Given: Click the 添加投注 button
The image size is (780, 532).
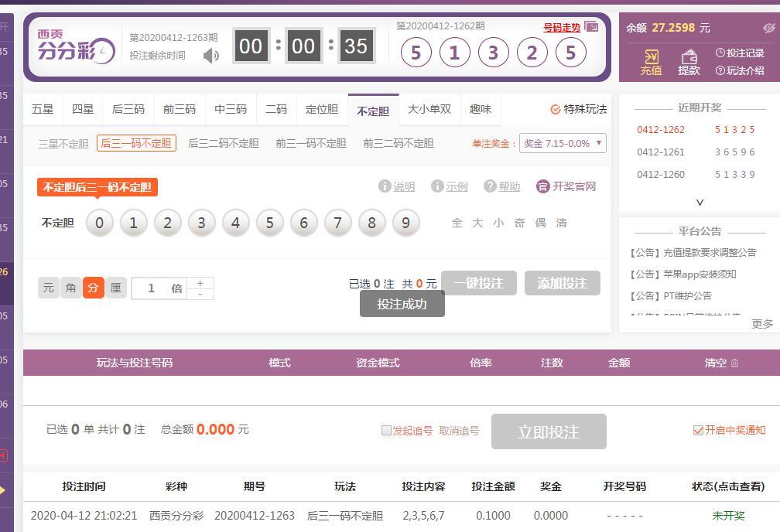Looking at the screenshot, I should tap(562, 283).
